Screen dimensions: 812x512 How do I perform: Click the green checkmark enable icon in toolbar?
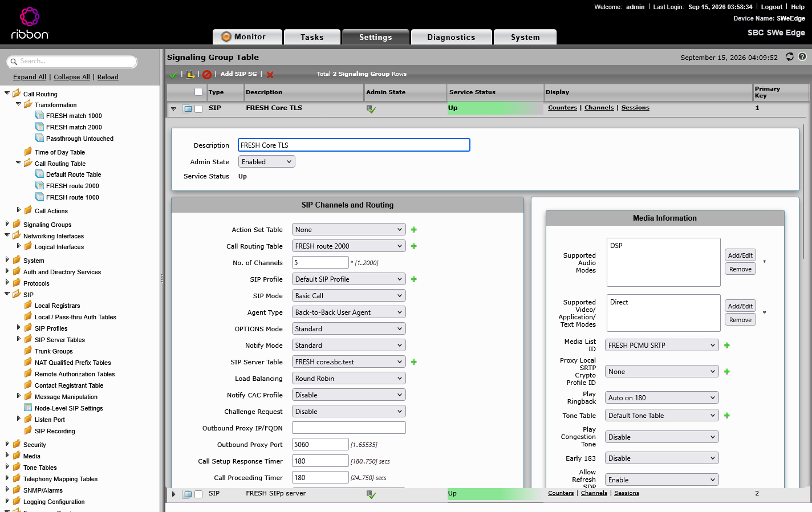click(x=173, y=75)
